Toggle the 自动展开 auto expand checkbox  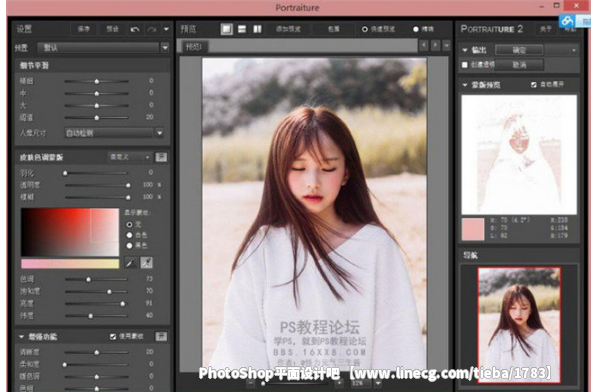534,84
